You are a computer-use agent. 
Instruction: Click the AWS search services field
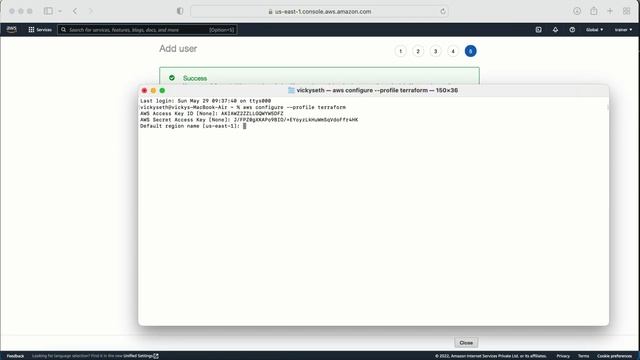tap(147, 29)
